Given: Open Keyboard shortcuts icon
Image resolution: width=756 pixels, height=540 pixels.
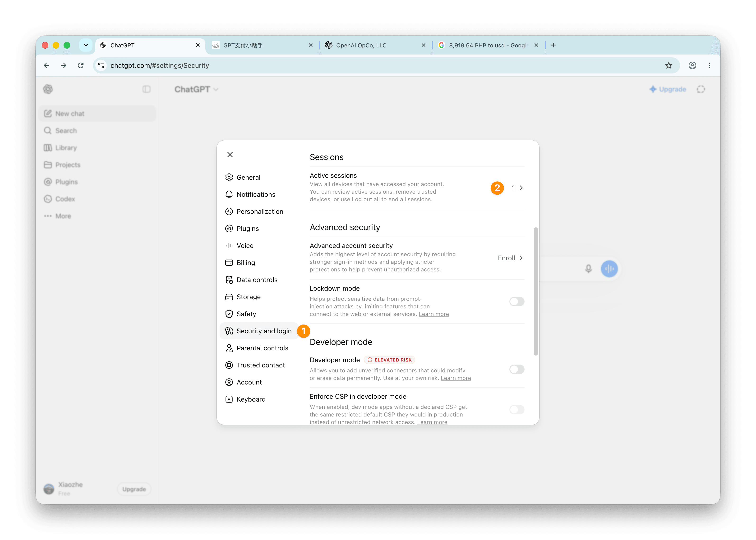Looking at the screenshot, I should point(229,399).
